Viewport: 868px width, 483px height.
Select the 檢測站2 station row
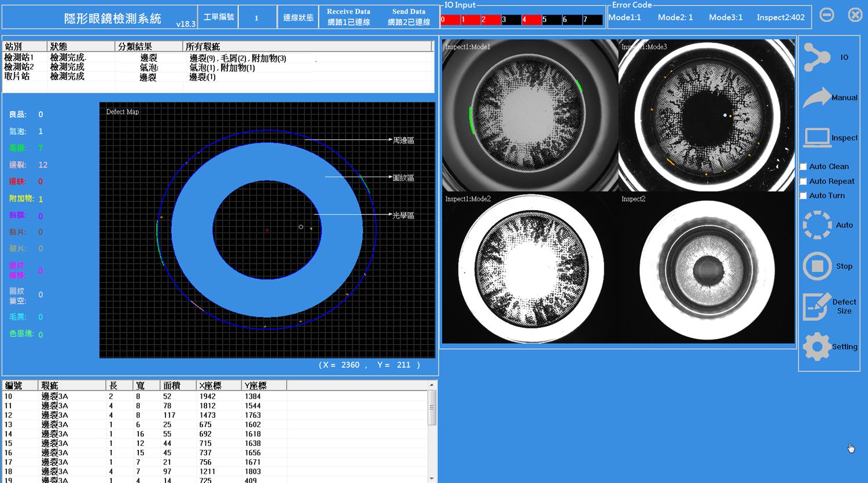pos(218,67)
